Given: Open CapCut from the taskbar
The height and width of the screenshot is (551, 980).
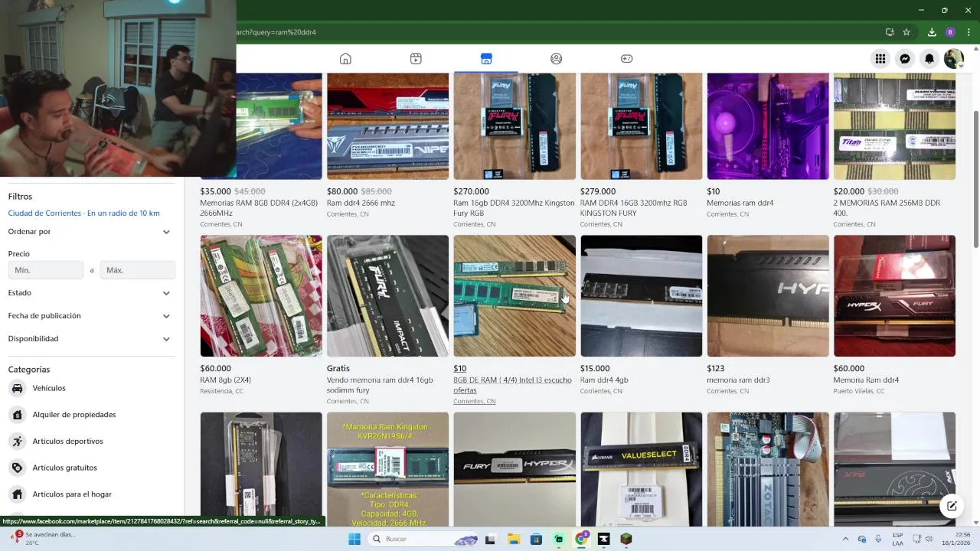Looking at the screenshot, I should tap(604, 539).
